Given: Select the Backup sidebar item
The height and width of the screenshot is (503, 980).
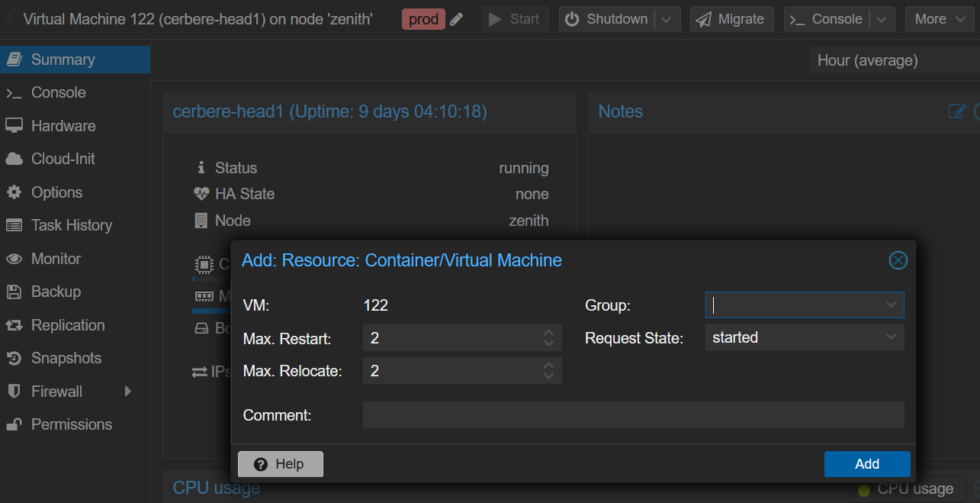Looking at the screenshot, I should 55,292.
